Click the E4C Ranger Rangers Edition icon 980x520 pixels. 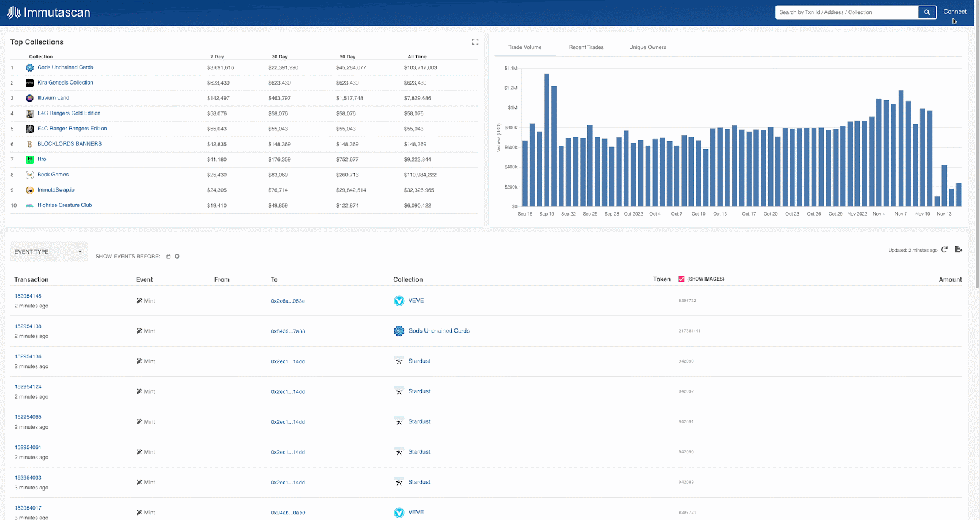(29, 129)
